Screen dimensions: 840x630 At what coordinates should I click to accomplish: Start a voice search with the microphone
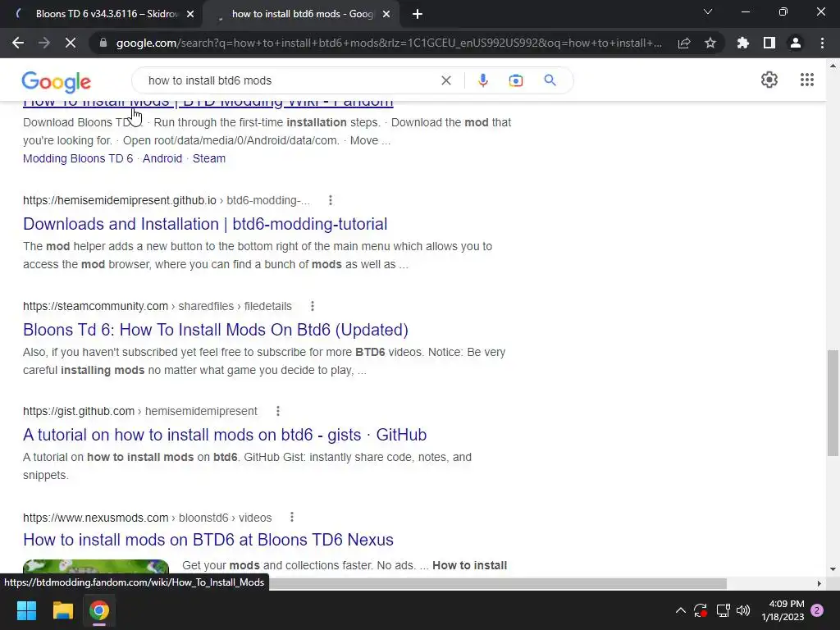coord(482,80)
